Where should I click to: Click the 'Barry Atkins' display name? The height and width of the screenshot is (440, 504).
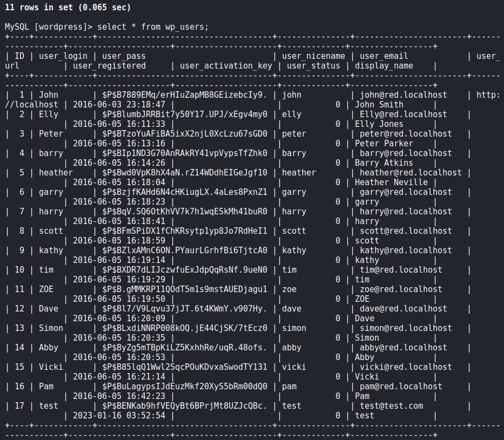click(x=384, y=163)
